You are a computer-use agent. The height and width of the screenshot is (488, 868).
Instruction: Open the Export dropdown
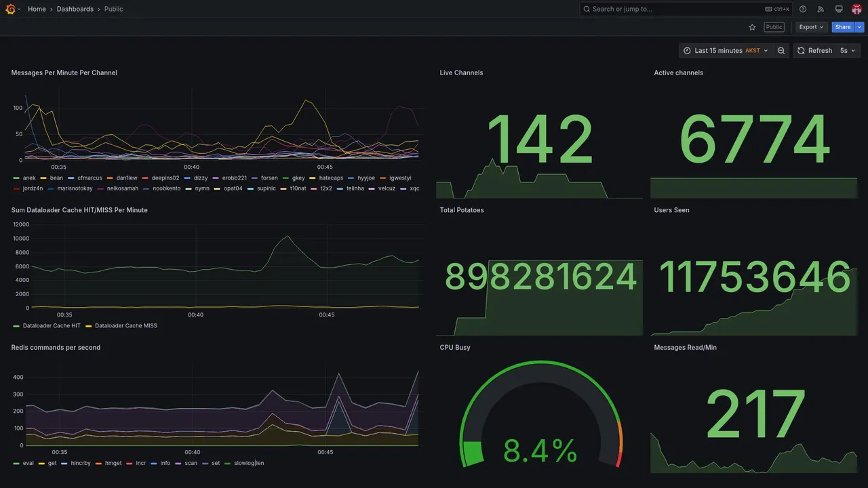click(811, 27)
